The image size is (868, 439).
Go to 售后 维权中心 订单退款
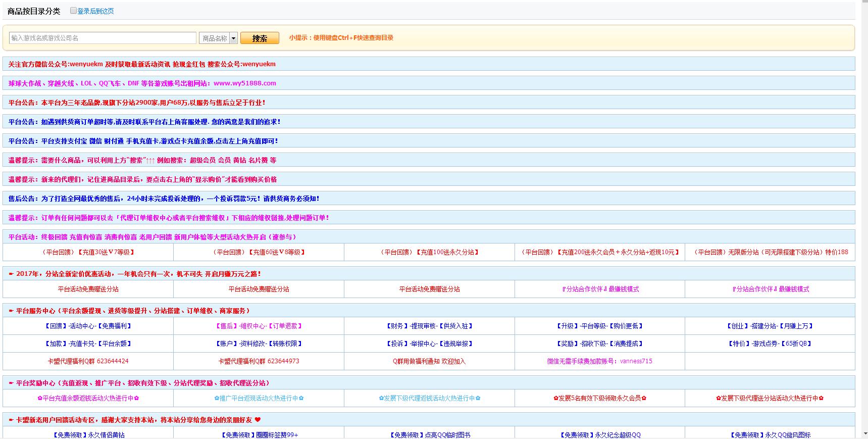coord(259,326)
